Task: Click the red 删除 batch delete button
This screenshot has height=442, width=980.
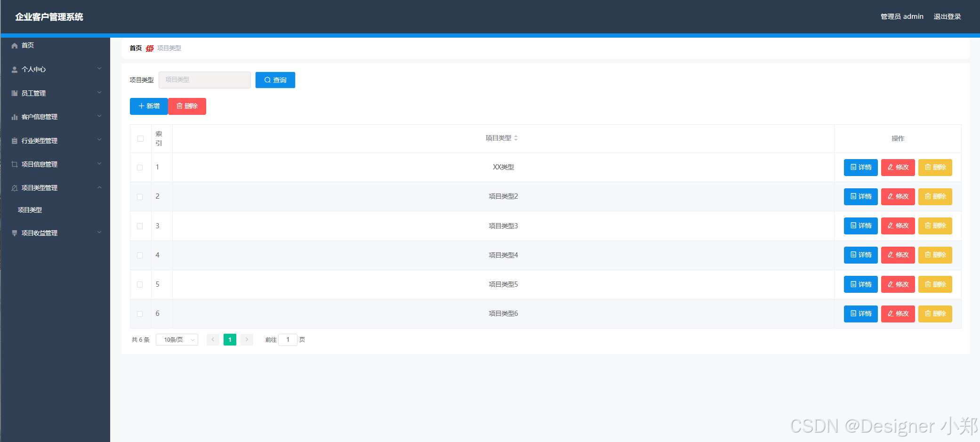Action: pyautogui.click(x=187, y=106)
